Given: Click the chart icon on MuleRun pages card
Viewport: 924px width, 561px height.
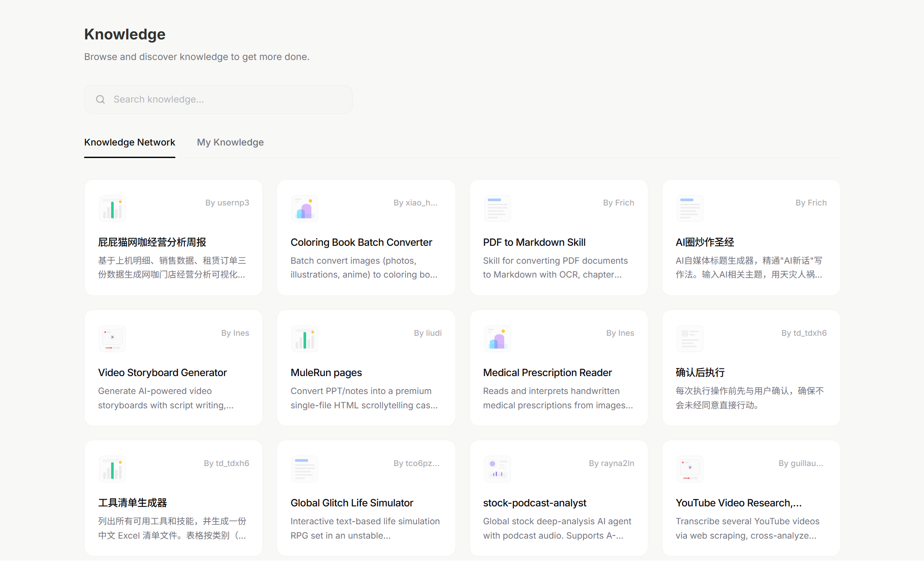Looking at the screenshot, I should (304, 338).
